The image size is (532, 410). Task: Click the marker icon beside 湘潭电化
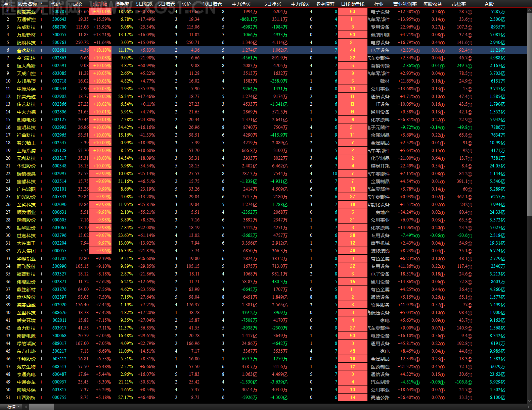pos(42,120)
